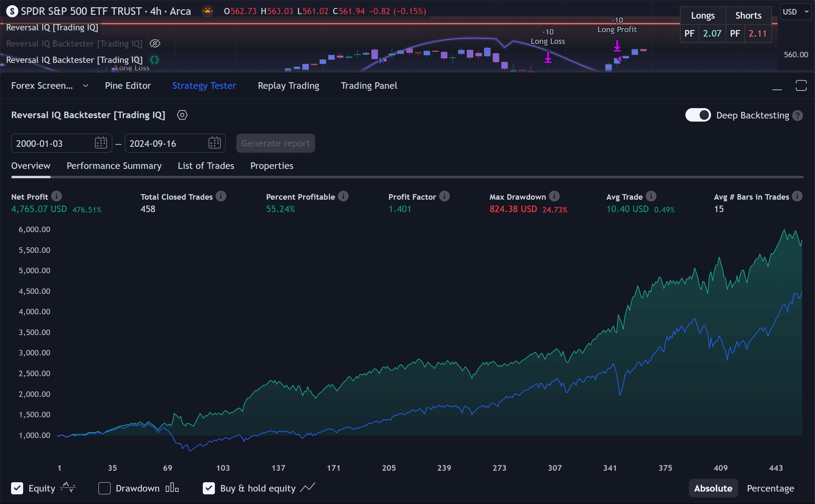The width and height of the screenshot is (815, 504).
Task: Click the 560.00 price axis label
Action: pos(796,55)
